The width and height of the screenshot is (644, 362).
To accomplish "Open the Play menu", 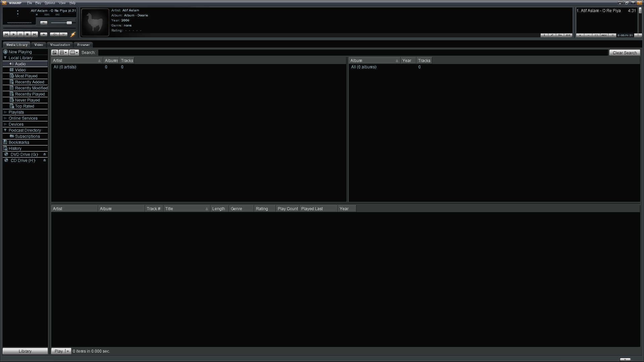I will tap(38, 3).
